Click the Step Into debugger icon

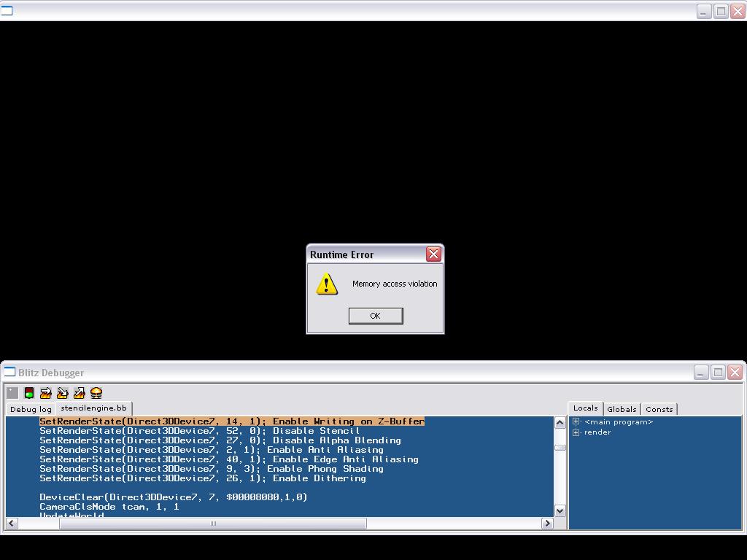(x=63, y=393)
